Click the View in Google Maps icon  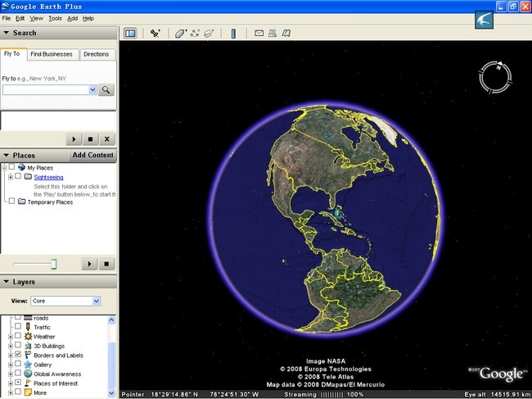tap(286, 33)
